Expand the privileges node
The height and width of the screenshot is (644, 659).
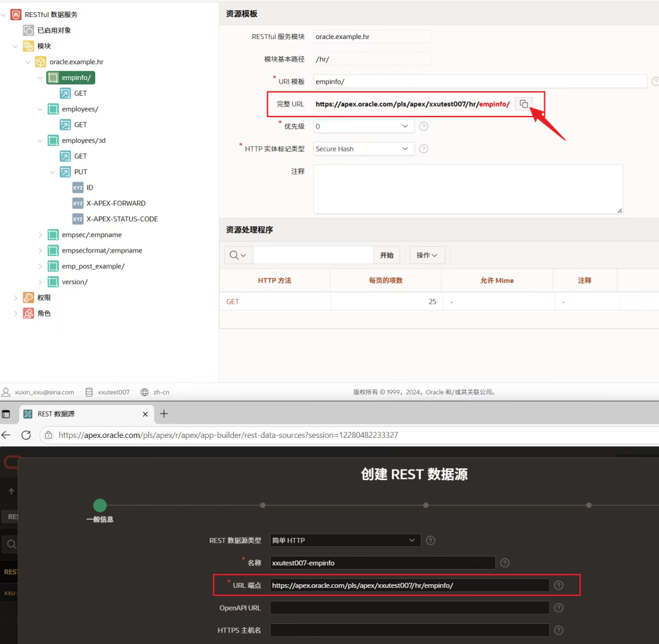(x=15, y=298)
